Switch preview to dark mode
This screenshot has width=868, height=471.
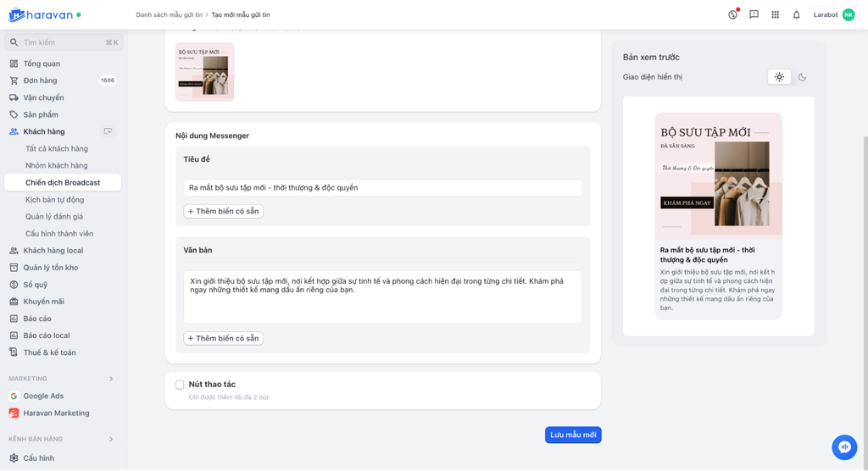point(802,77)
